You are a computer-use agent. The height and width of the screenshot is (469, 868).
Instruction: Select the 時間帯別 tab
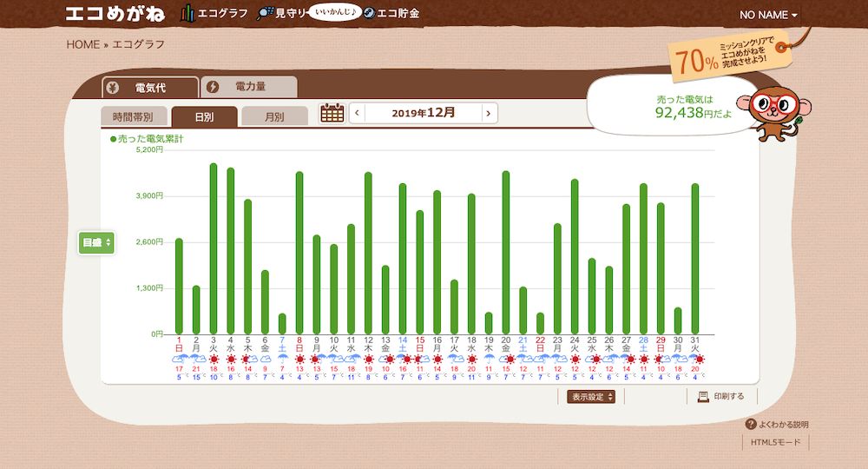click(133, 116)
